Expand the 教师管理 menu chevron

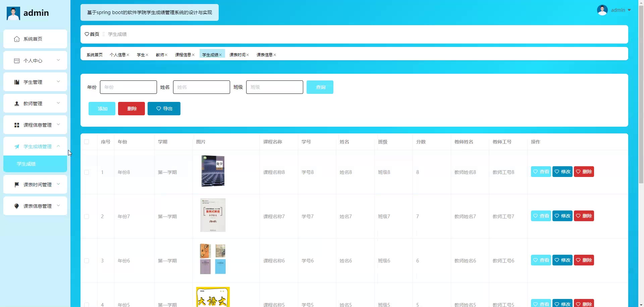58,103
